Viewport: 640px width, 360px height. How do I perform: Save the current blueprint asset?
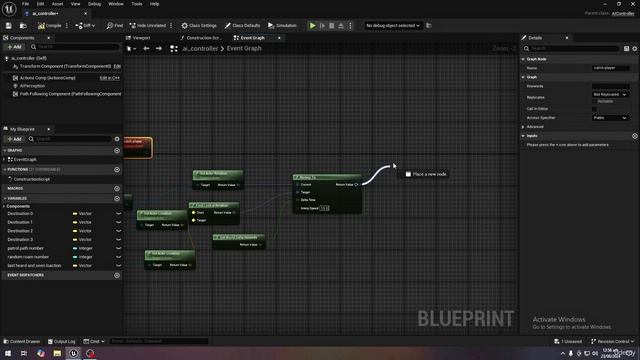click(x=9, y=26)
